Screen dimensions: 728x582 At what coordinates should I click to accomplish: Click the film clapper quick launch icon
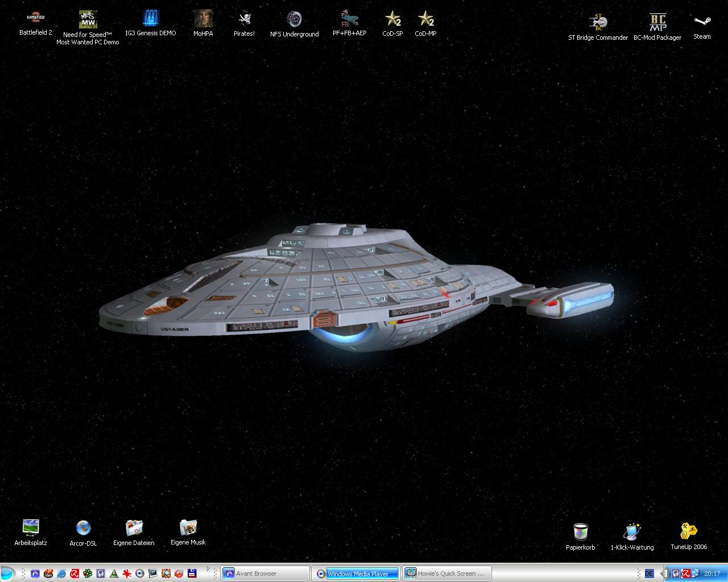tap(48, 573)
